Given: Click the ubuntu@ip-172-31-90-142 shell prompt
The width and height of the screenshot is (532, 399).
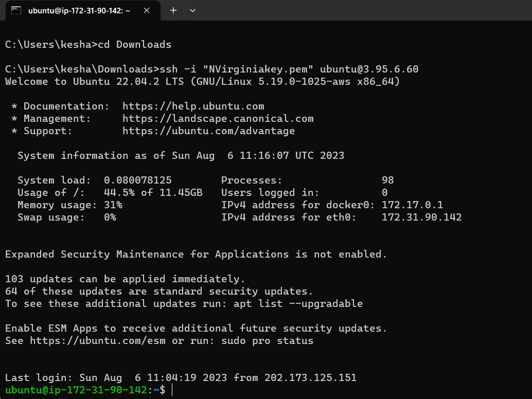Looking at the screenshot, I should (85, 390).
